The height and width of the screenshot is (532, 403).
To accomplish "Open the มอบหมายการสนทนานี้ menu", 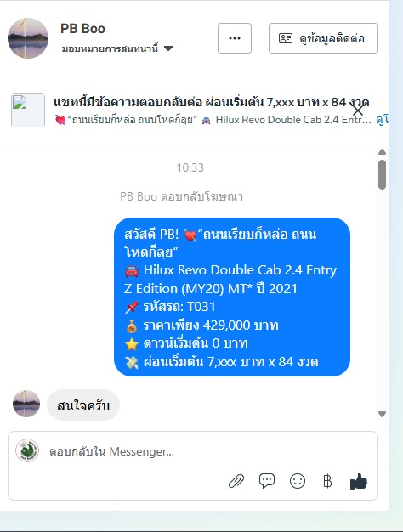I will pyautogui.click(x=117, y=48).
